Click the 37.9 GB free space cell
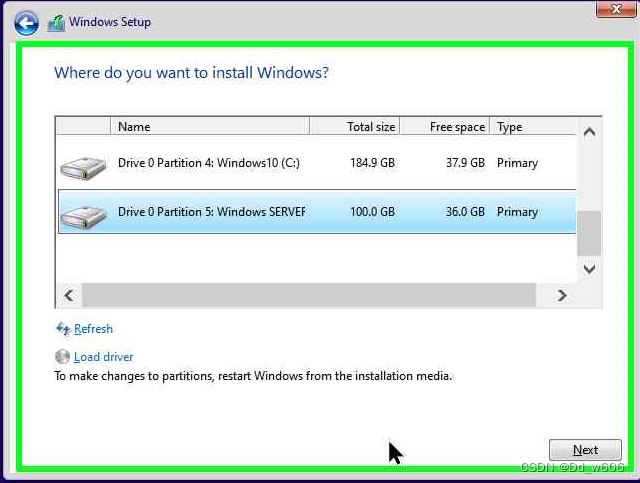The image size is (640, 483). pyautogui.click(x=465, y=163)
